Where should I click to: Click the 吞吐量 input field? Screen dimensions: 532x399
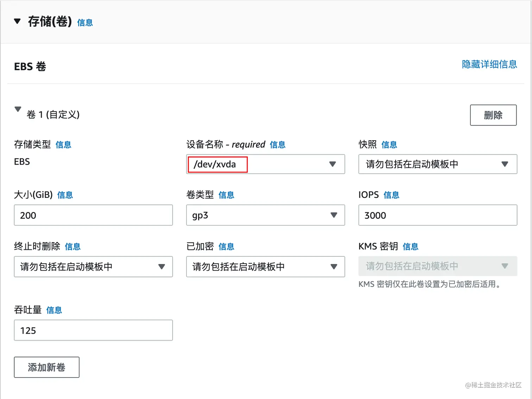point(93,330)
